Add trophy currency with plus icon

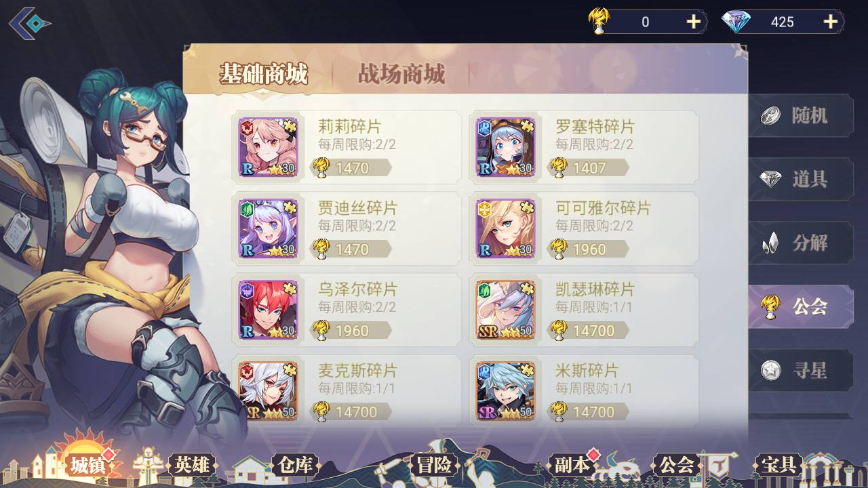click(x=693, y=22)
